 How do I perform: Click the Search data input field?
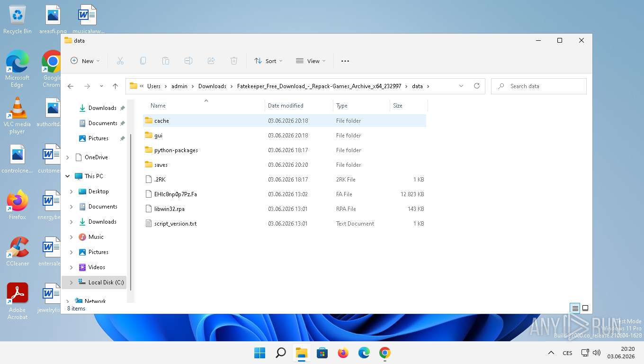point(539,86)
